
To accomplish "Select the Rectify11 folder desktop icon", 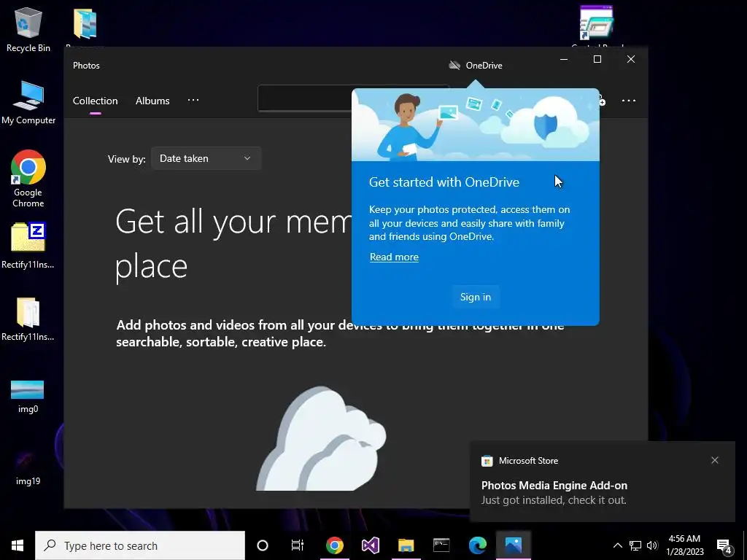I will [x=28, y=319].
